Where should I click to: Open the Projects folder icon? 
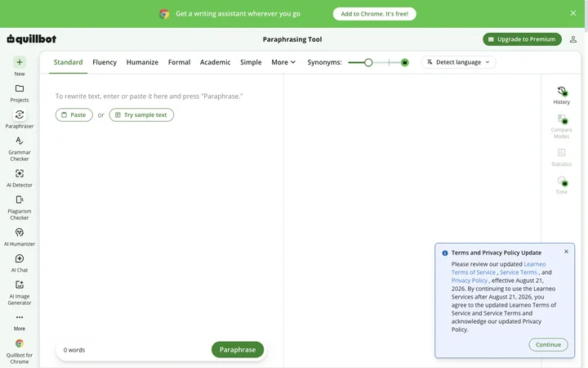point(20,88)
